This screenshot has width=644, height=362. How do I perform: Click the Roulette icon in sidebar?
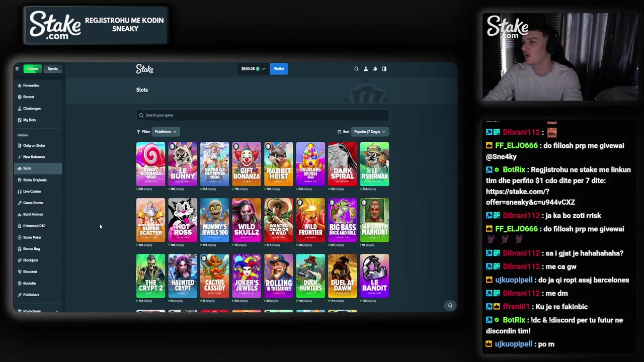[19, 284]
